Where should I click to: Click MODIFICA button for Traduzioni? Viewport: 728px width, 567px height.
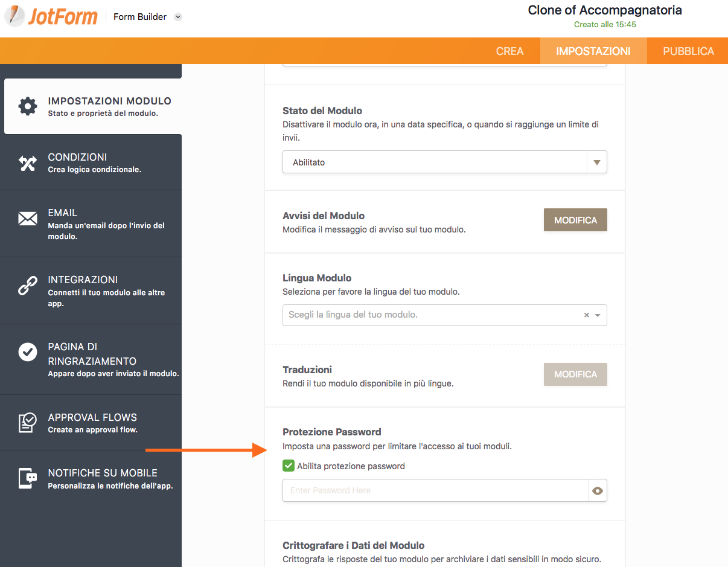pyautogui.click(x=575, y=374)
